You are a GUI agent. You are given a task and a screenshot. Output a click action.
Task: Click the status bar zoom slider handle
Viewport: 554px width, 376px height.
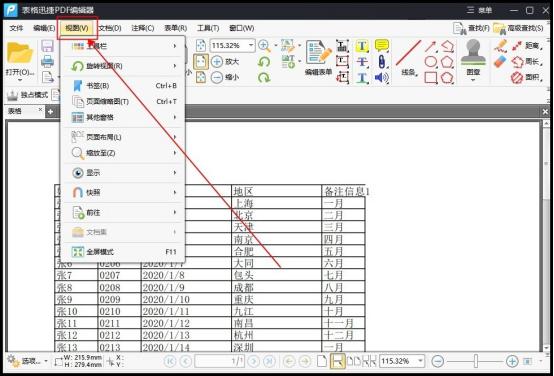[476, 361]
